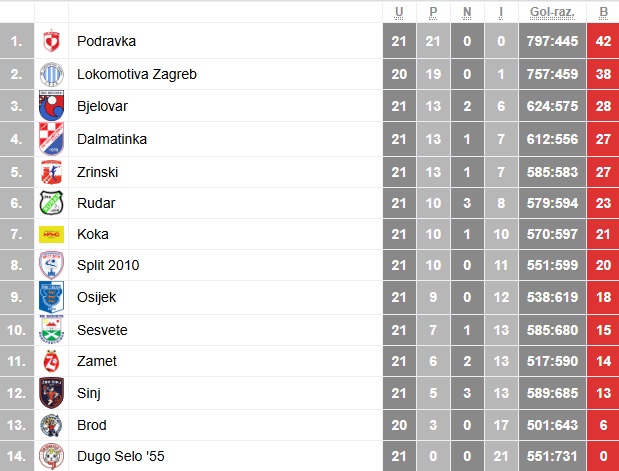Viewport: 619px width, 471px height.
Task: Click the Zamet team name
Action: [x=97, y=361]
